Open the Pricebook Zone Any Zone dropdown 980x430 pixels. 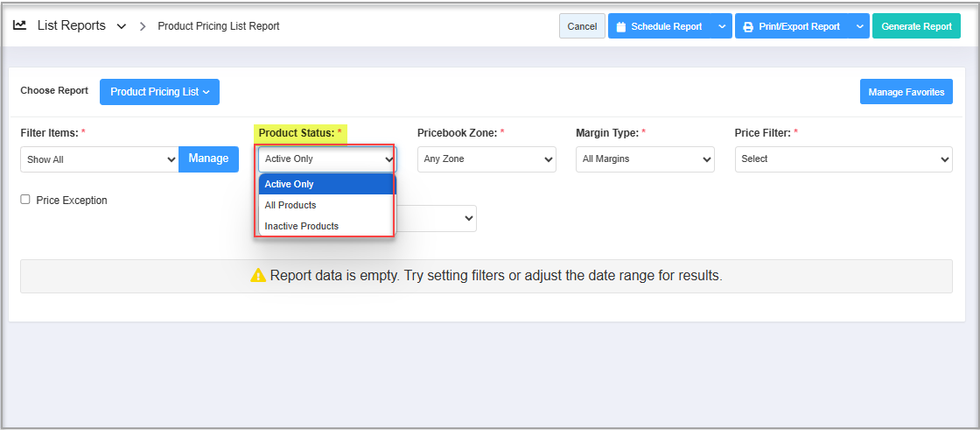point(486,159)
